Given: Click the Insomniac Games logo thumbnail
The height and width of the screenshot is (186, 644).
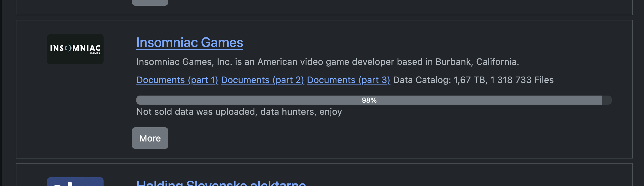Looking at the screenshot, I should click(75, 49).
